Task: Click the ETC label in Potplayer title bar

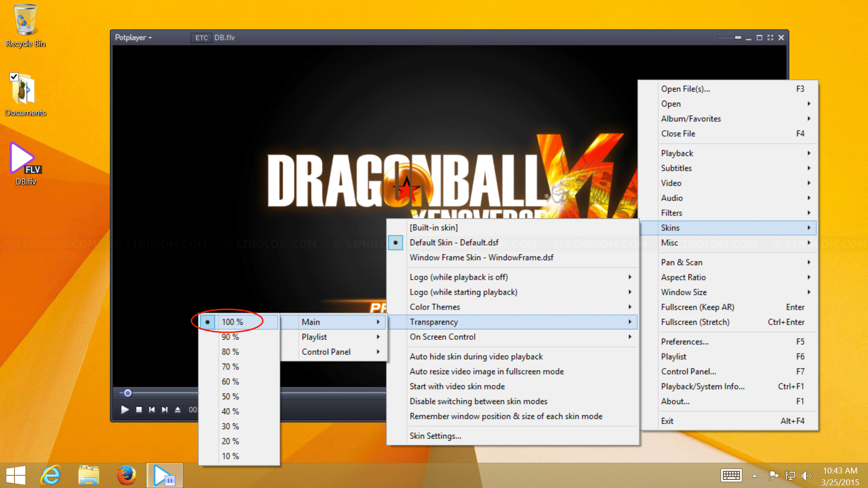Action: pyautogui.click(x=202, y=38)
